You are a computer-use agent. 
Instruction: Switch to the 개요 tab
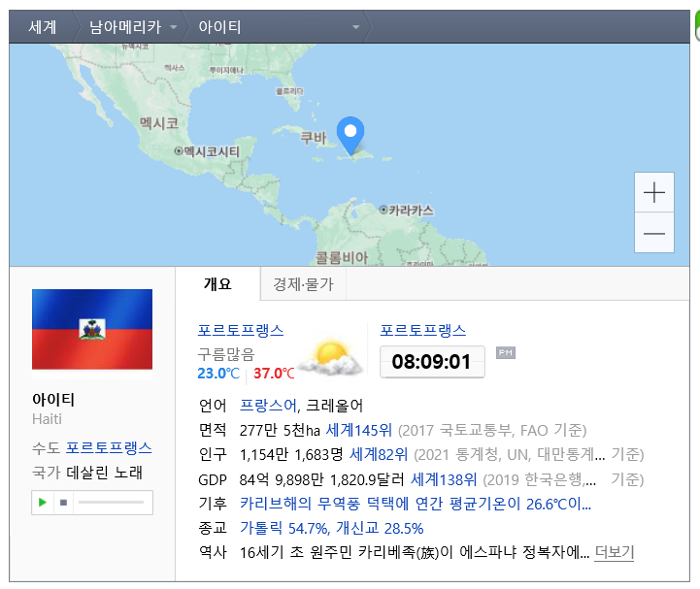pos(217,283)
